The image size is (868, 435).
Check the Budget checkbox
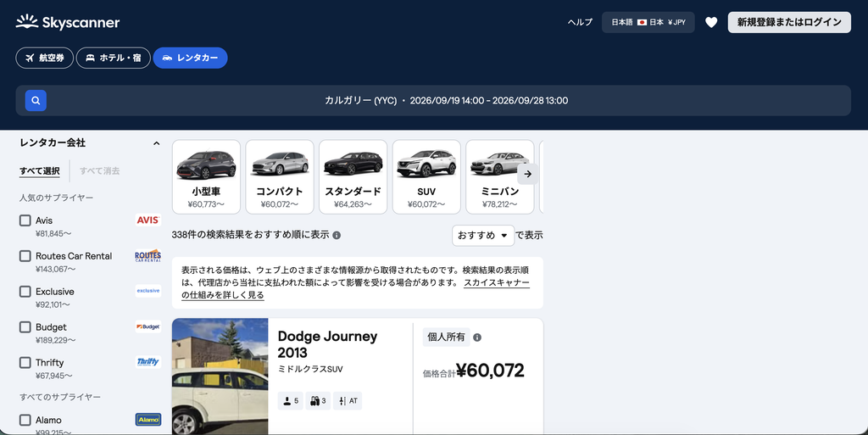pos(25,327)
